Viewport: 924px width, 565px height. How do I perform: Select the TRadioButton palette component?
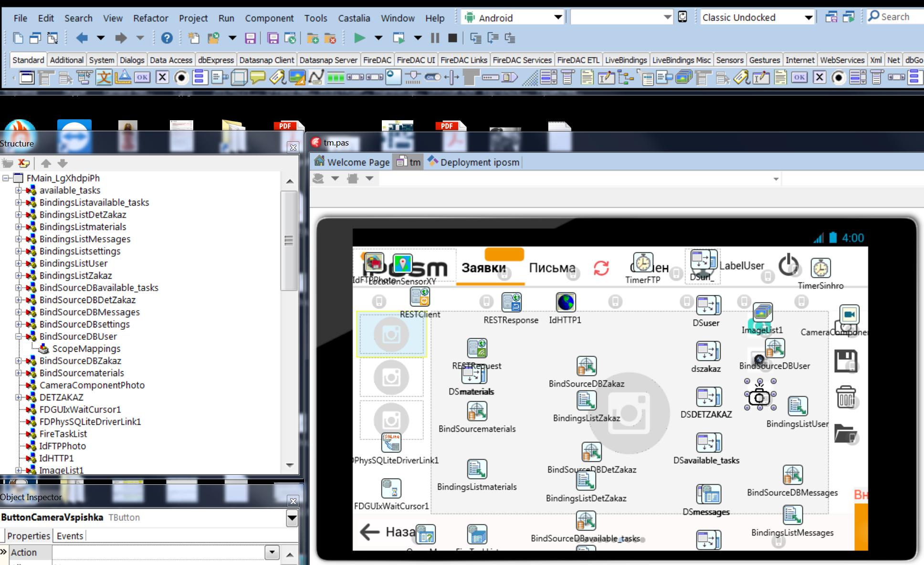tap(181, 77)
